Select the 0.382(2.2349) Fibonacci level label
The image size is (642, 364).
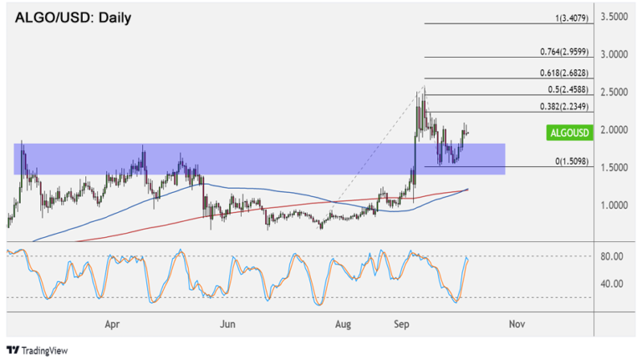pos(564,106)
